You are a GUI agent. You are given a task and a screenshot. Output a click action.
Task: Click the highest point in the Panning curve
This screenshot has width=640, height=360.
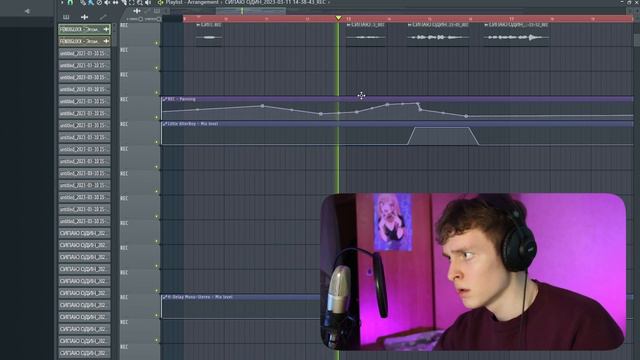coord(418,104)
